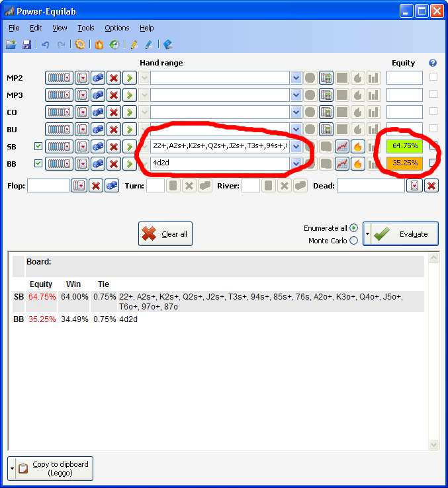
Task: Open hand range selector for BB
Action: click(59, 163)
